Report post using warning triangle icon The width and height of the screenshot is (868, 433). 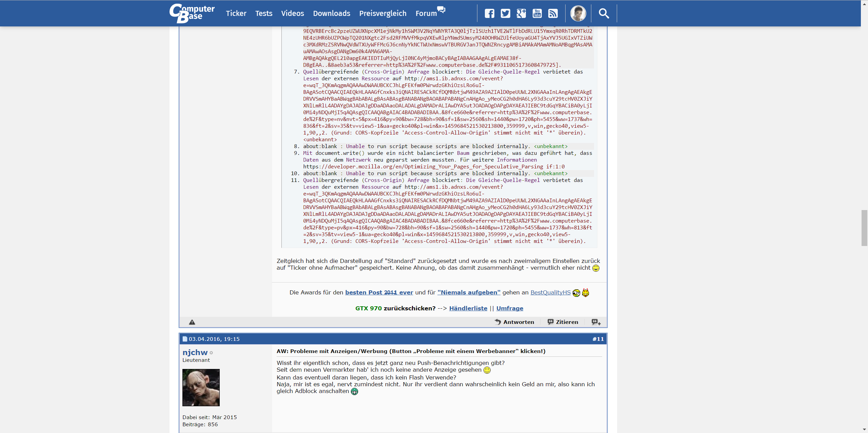(192, 322)
